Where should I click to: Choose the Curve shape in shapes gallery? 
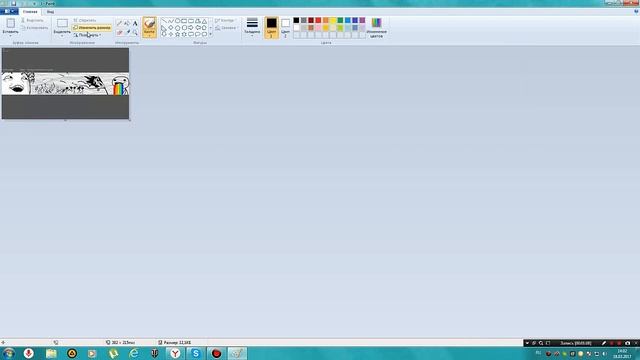pos(171,21)
